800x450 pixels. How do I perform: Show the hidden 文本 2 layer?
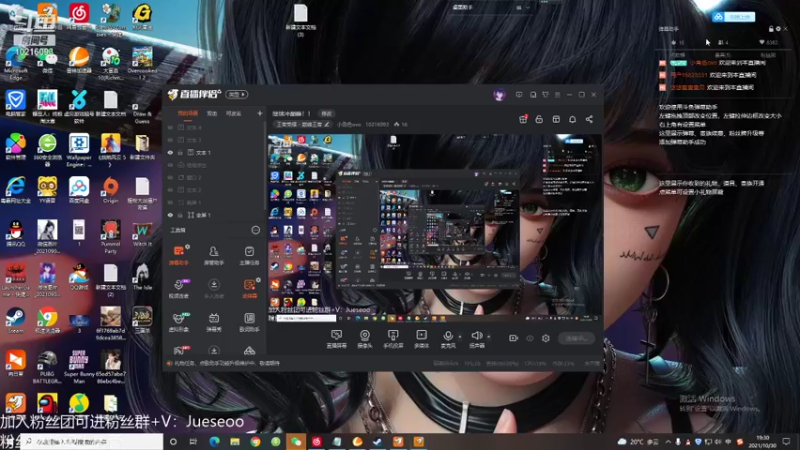click(x=170, y=190)
